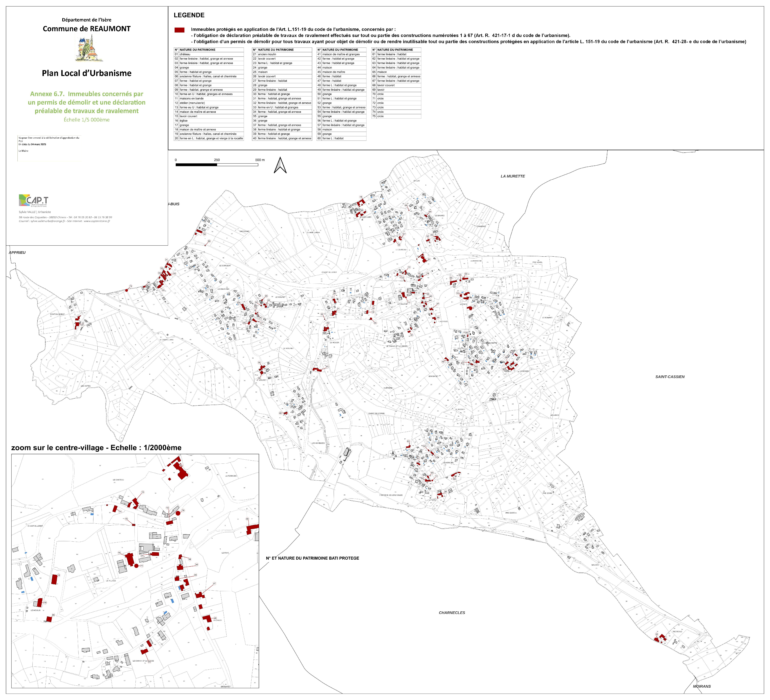Click the 0–500 m scale bar

217,165
